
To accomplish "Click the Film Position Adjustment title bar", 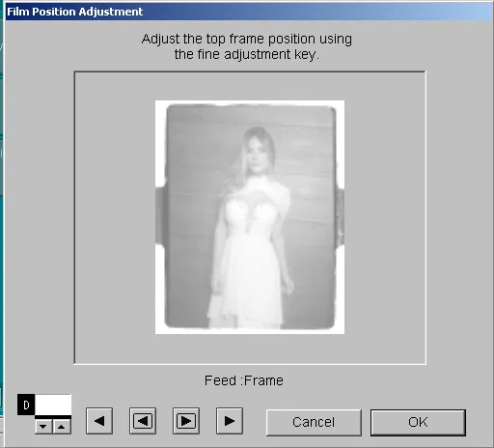I will point(249,12).
